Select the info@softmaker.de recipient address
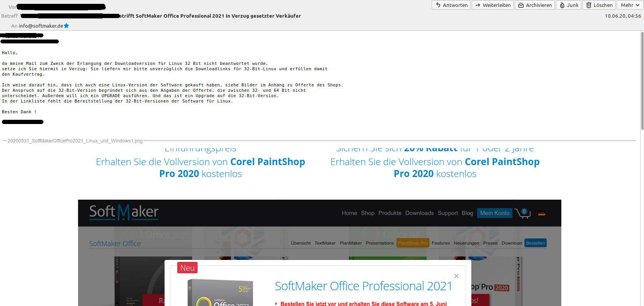Screen dimensions: 644x306 (41, 26)
